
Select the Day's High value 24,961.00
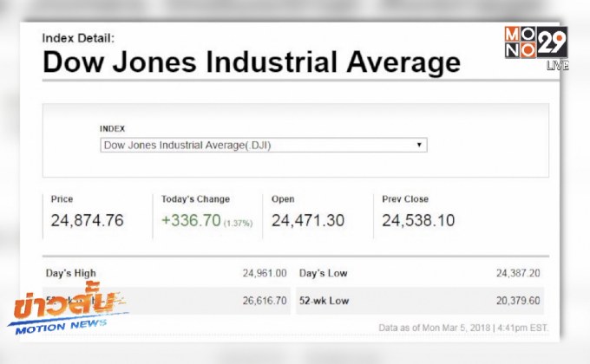[265, 273]
